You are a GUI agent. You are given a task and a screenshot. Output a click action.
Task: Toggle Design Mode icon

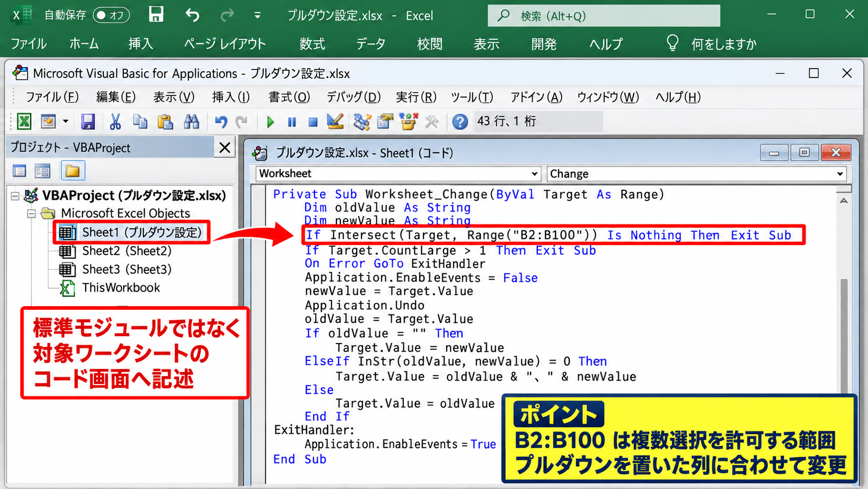pos(335,122)
